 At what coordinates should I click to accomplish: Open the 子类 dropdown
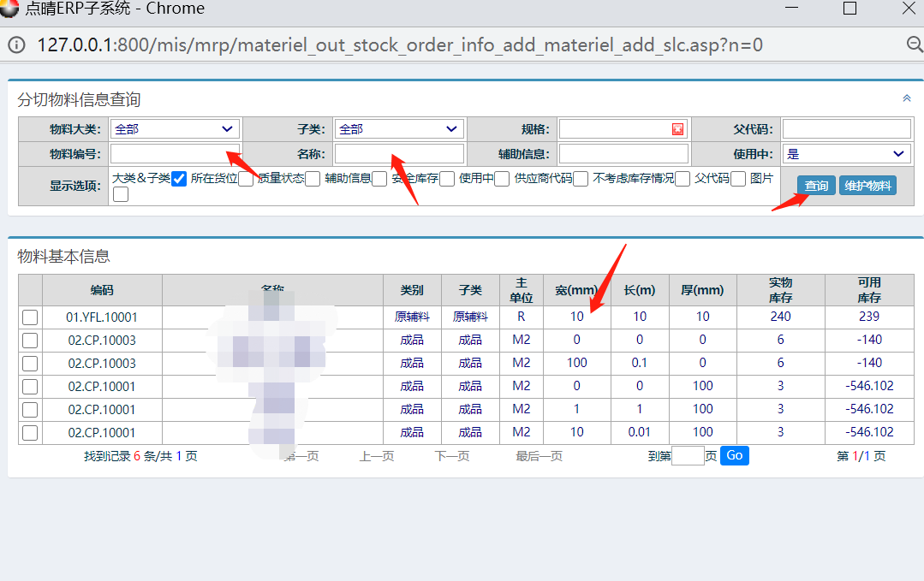pyautogui.click(x=399, y=129)
